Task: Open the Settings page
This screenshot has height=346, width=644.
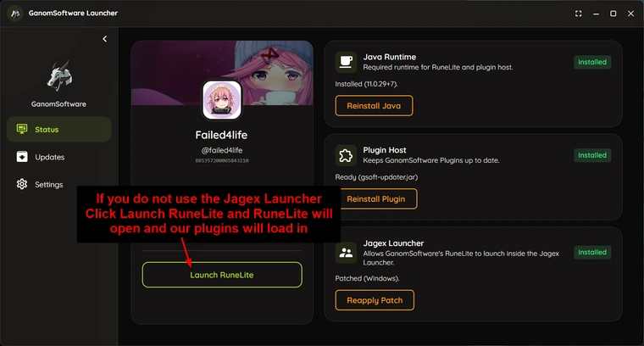Action: click(59, 185)
